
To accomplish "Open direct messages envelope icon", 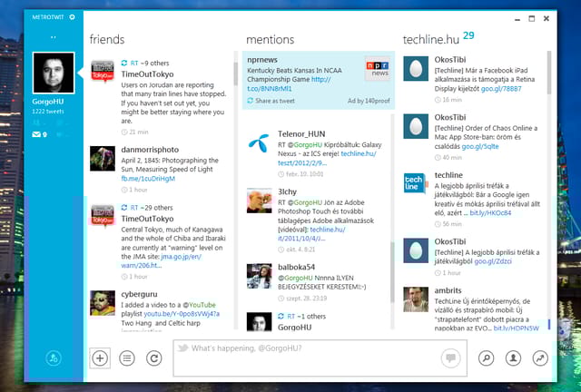I will point(36,134).
